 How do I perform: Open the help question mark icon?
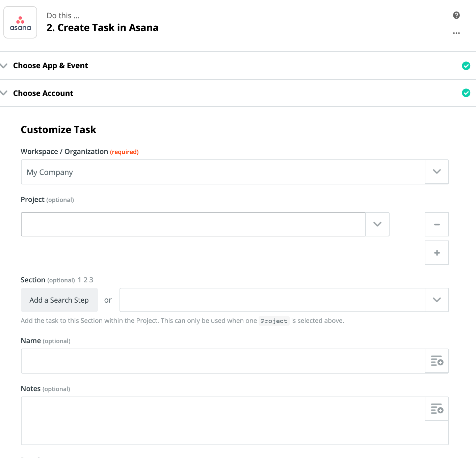(x=456, y=15)
